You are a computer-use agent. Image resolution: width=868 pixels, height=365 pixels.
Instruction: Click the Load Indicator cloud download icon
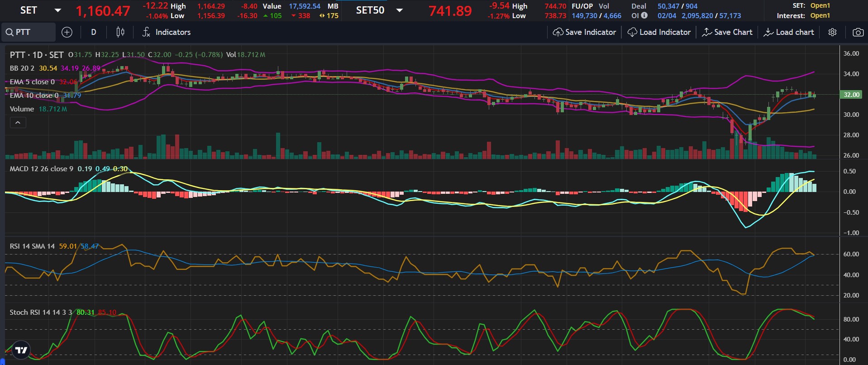(632, 32)
